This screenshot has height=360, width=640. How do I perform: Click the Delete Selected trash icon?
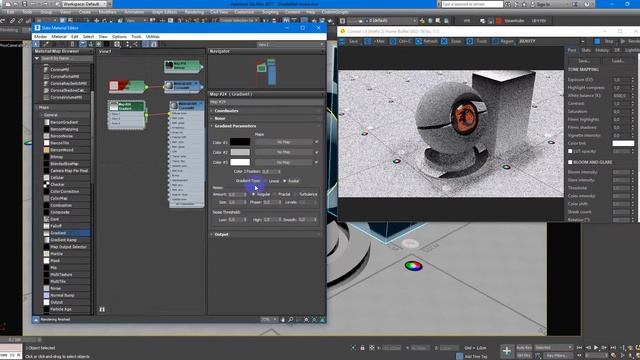pyautogui.click(x=72, y=44)
